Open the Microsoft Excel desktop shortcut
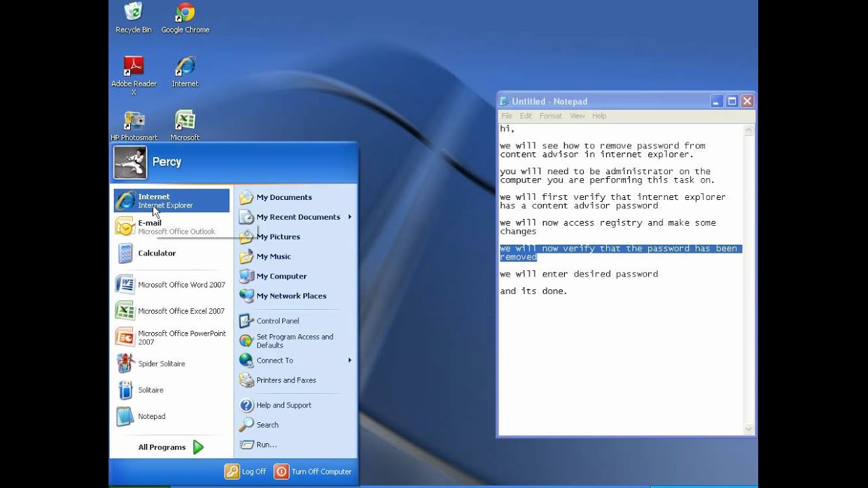 [x=185, y=125]
